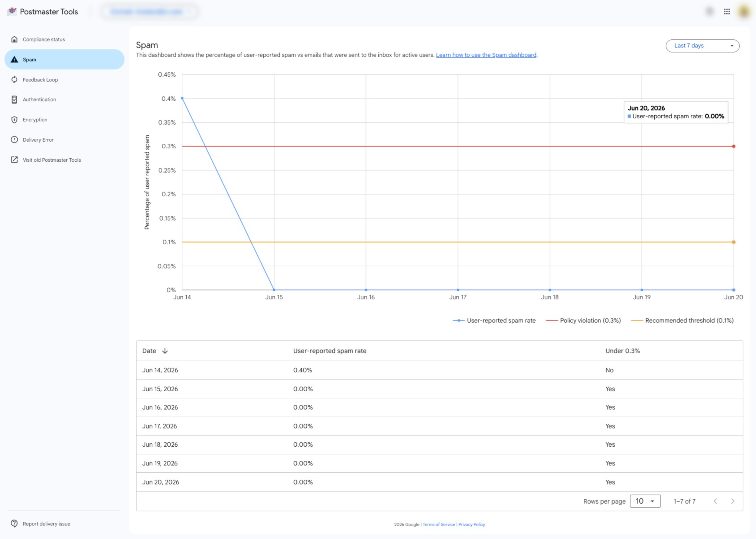Click the Jun 19 data point on chart
This screenshot has height=539, width=756.
click(x=642, y=290)
